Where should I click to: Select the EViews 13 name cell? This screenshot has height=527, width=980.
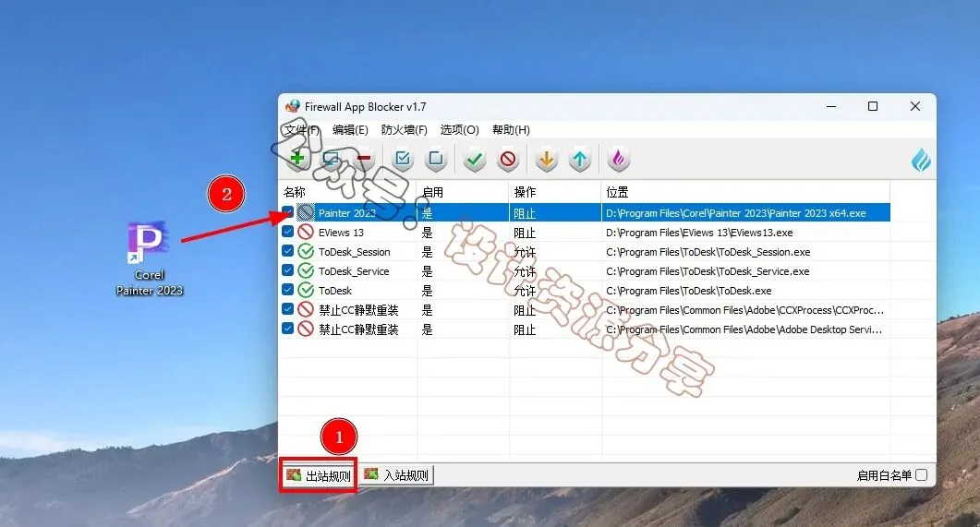click(x=341, y=233)
